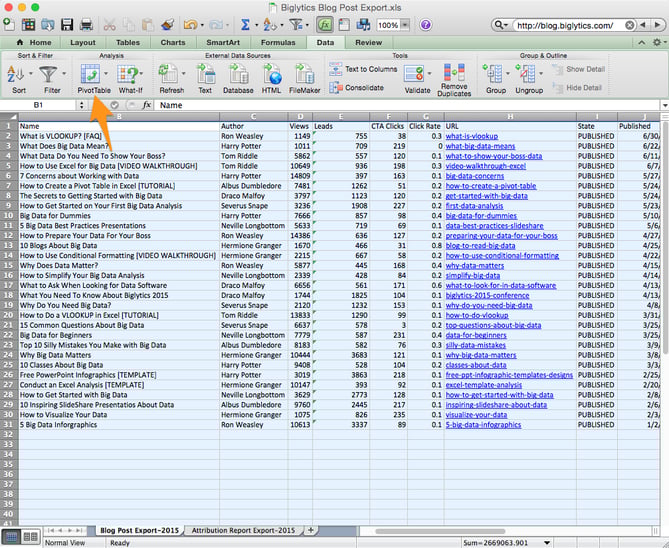Import data from Database
The width and height of the screenshot is (669, 548).
point(238,79)
